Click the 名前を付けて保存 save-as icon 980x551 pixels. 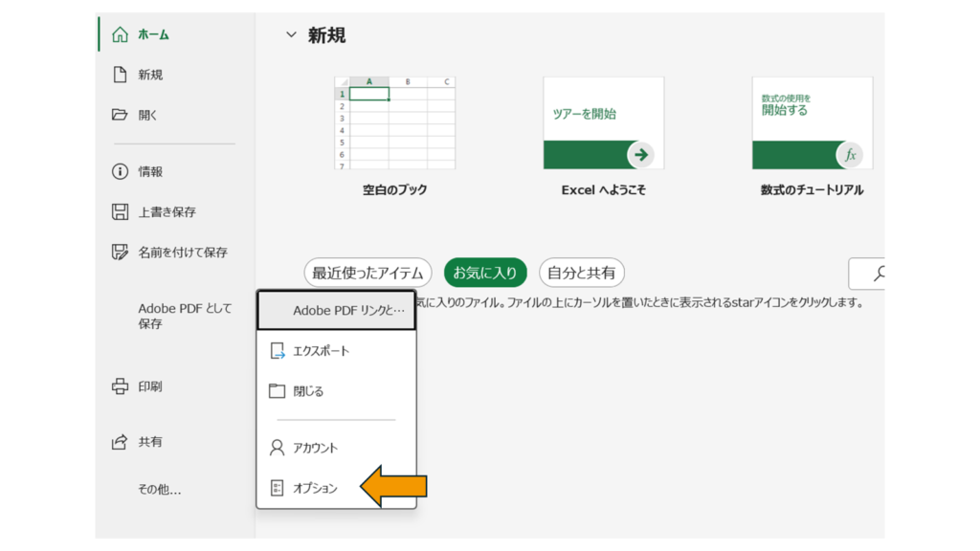pyautogui.click(x=120, y=253)
